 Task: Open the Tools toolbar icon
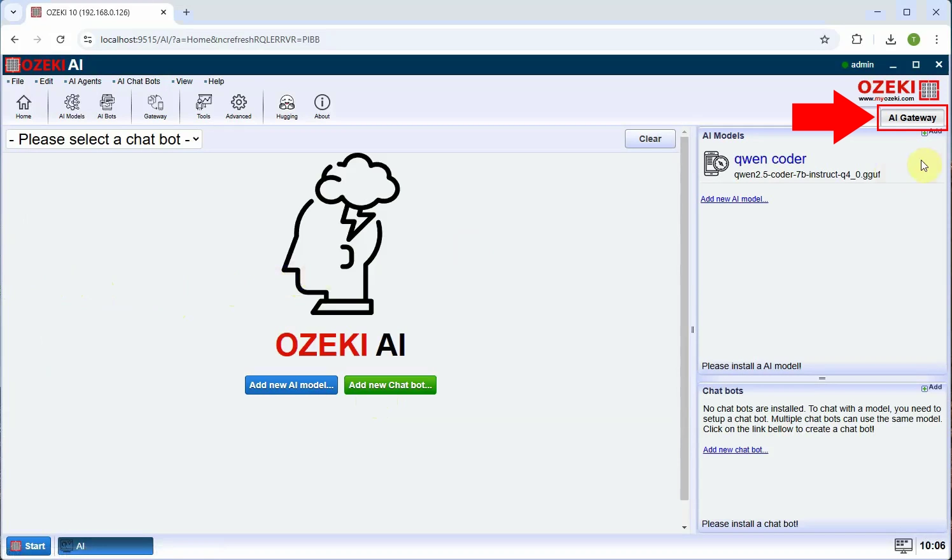click(204, 106)
